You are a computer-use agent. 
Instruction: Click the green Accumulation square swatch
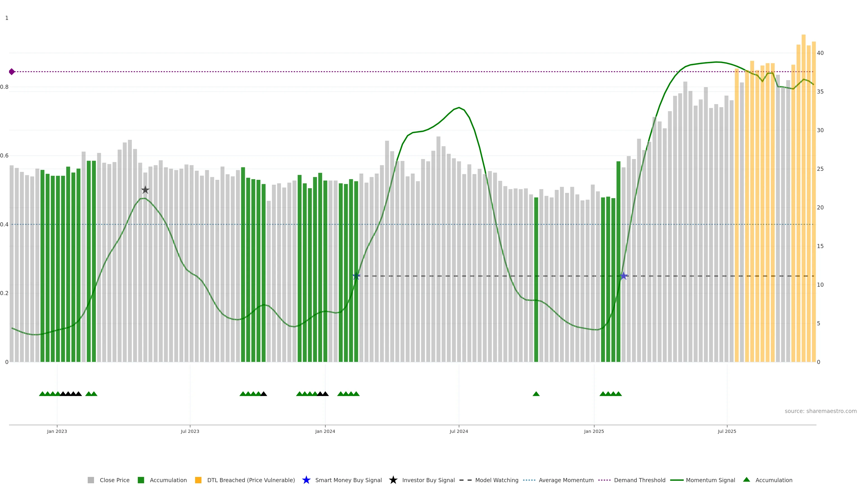[x=141, y=480]
